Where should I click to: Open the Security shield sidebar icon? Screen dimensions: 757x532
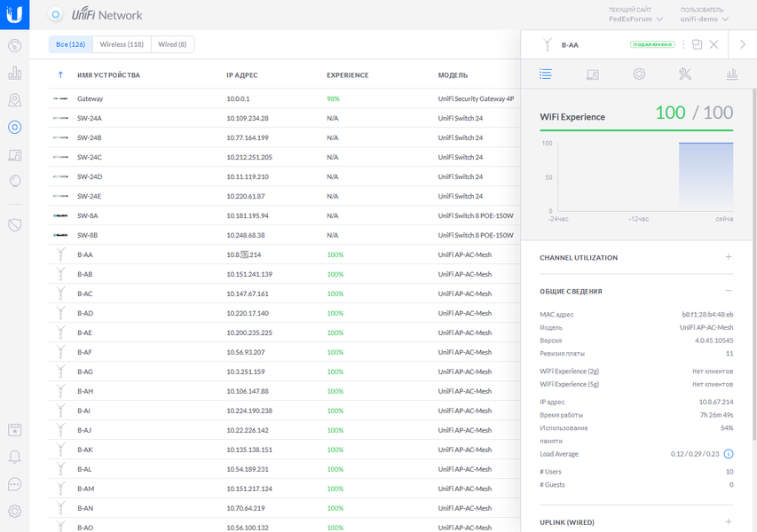coord(14,224)
